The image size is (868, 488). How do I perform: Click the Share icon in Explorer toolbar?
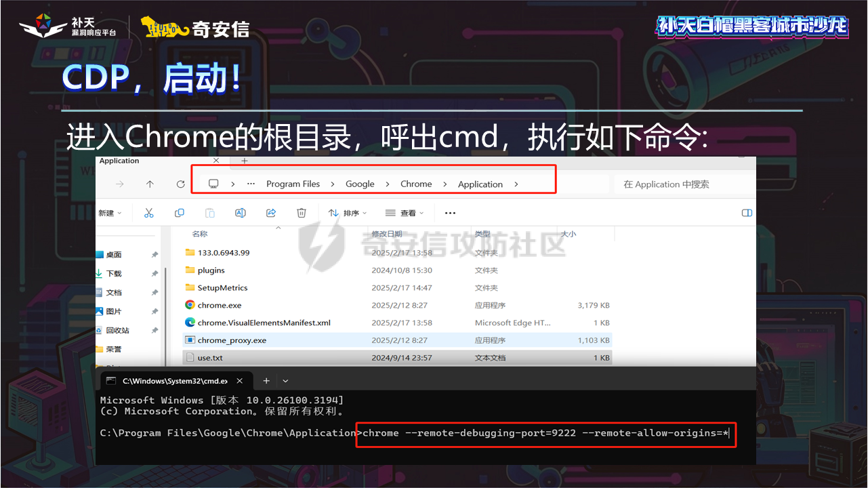point(271,213)
